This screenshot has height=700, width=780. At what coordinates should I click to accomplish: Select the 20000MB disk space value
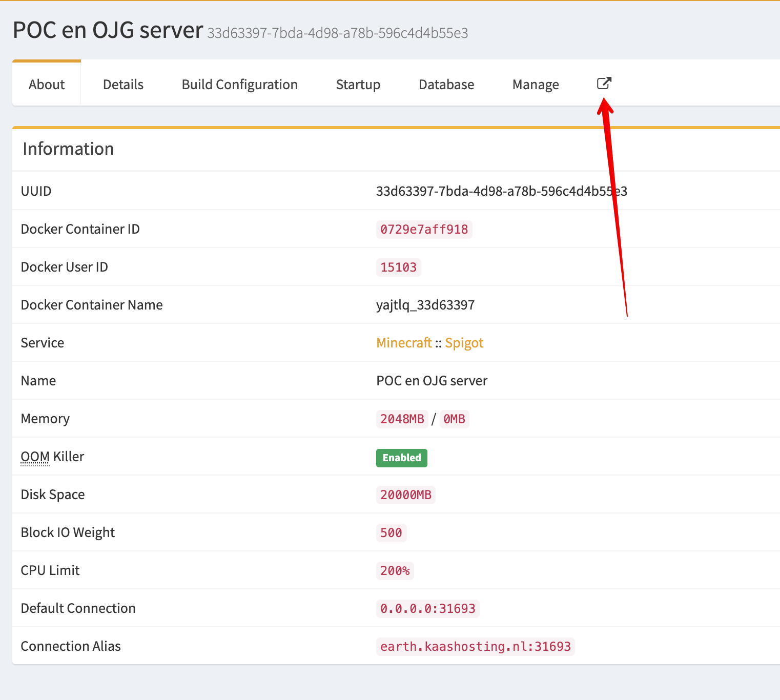pyautogui.click(x=405, y=495)
